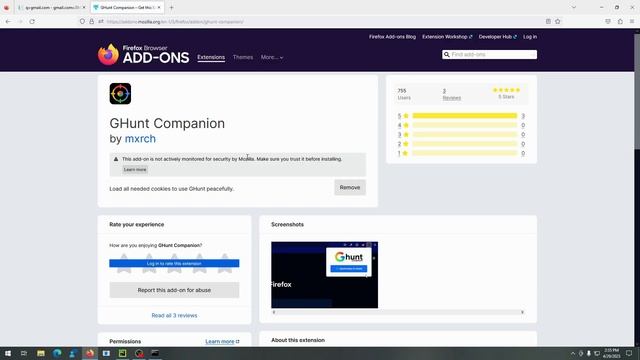Open the Themes section

pyautogui.click(x=243, y=57)
